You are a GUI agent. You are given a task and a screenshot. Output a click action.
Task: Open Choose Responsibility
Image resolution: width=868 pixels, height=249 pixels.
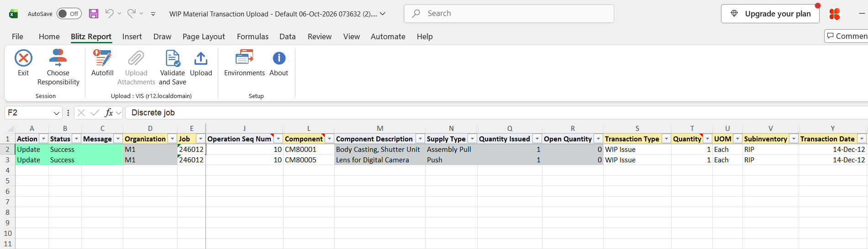pos(58,67)
